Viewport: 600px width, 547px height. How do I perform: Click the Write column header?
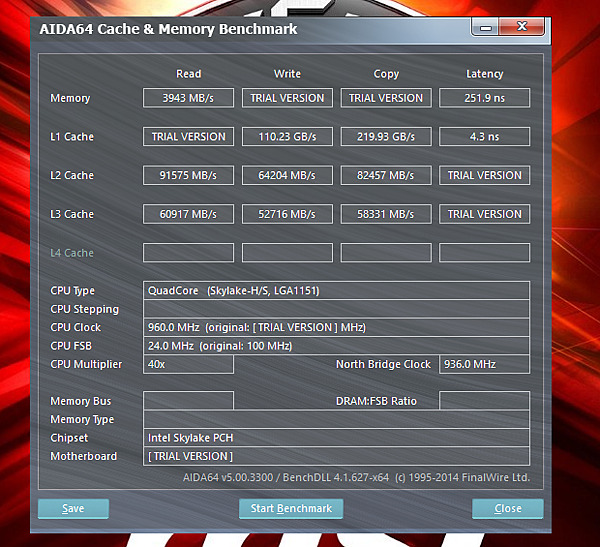coord(287,73)
